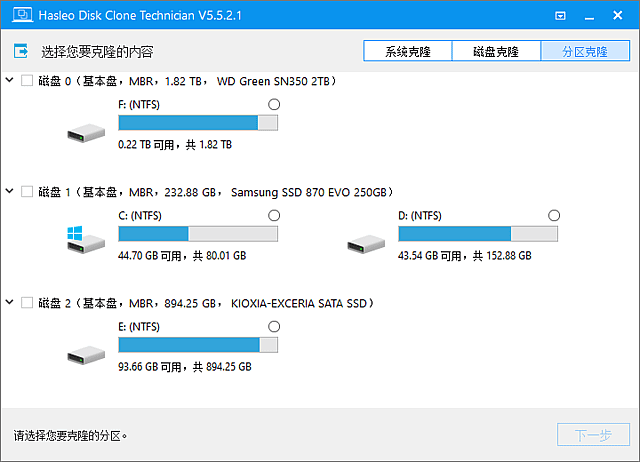Collapse the 磁盘 1 section
The width and height of the screenshot is (640, 462).
click(10, 191)
